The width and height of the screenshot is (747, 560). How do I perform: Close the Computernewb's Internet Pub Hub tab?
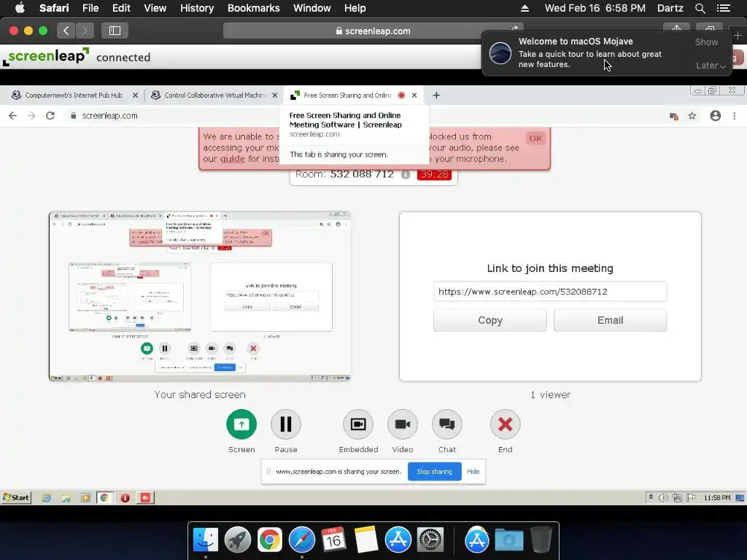click(135, 96)
